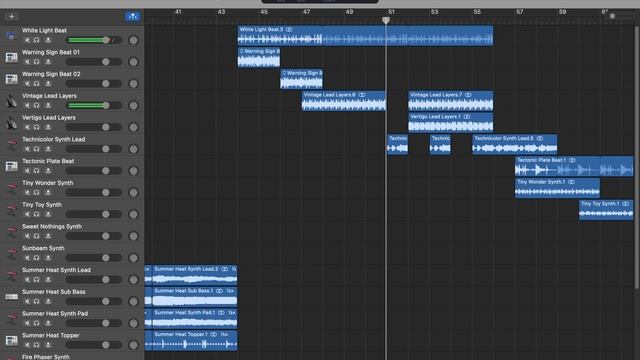Select the Summer Heat Sub Bass.1 region
640x360 pixels.
click(195, 297)
